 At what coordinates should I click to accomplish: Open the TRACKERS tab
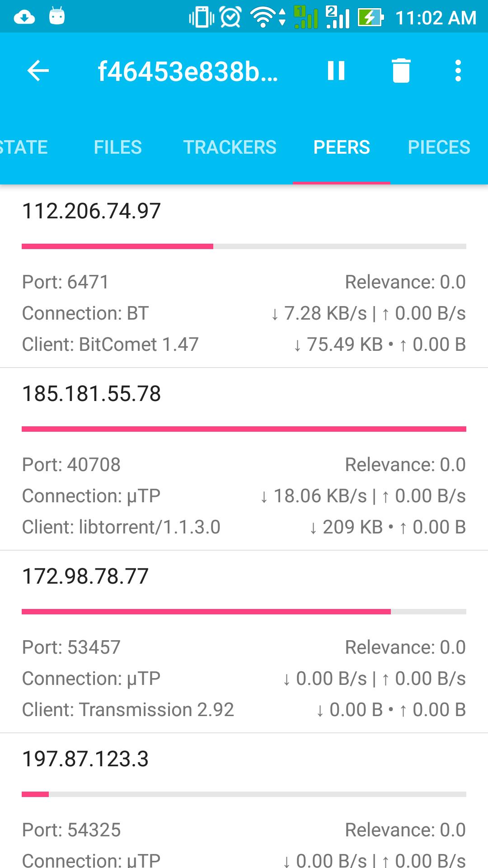pyautogui.click(x=230, y=147)
